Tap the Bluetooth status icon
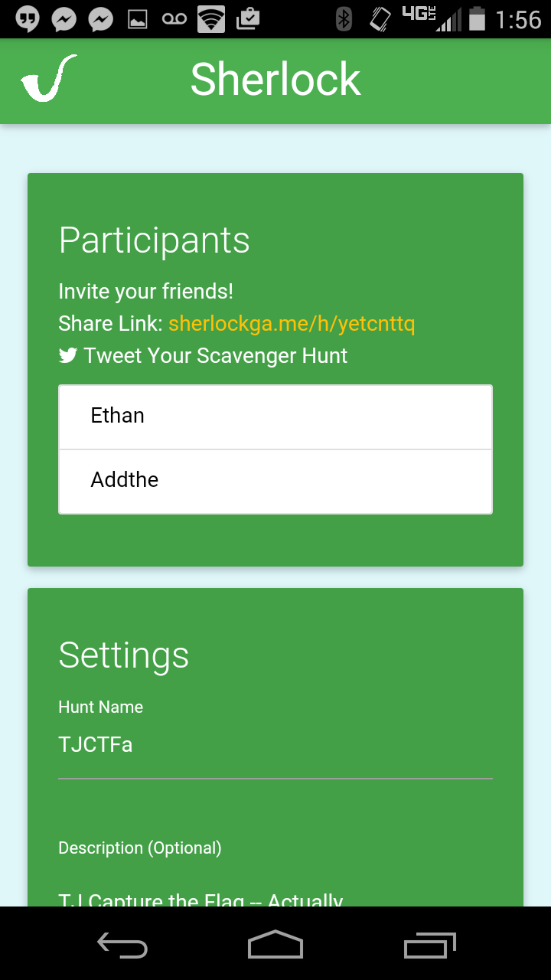 point(344,19)
